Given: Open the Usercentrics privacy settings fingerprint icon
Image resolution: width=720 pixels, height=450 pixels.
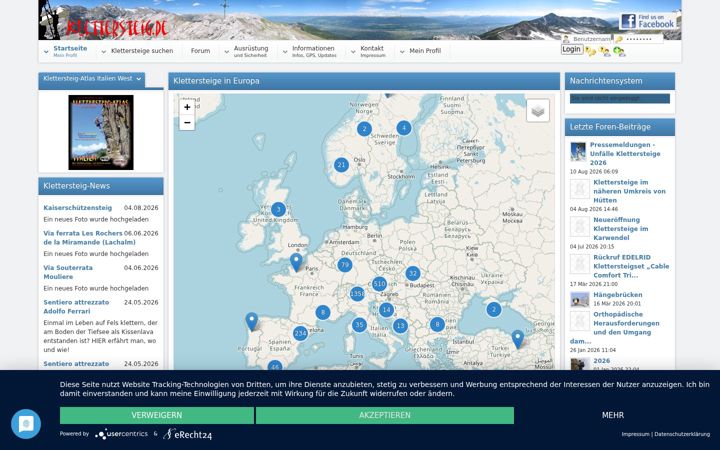Looking at the screenshot, I should click(26, 424).
